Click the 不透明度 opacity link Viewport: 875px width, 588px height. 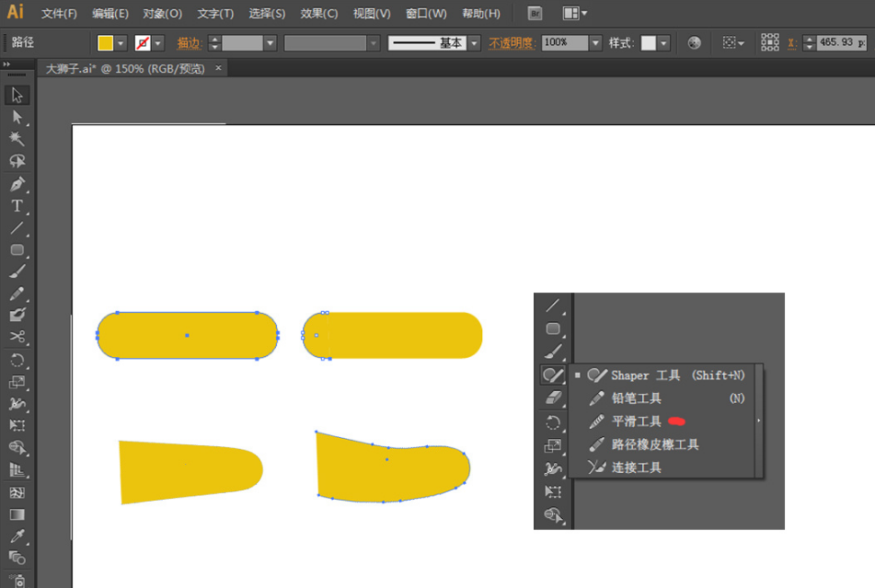(512, 43)
